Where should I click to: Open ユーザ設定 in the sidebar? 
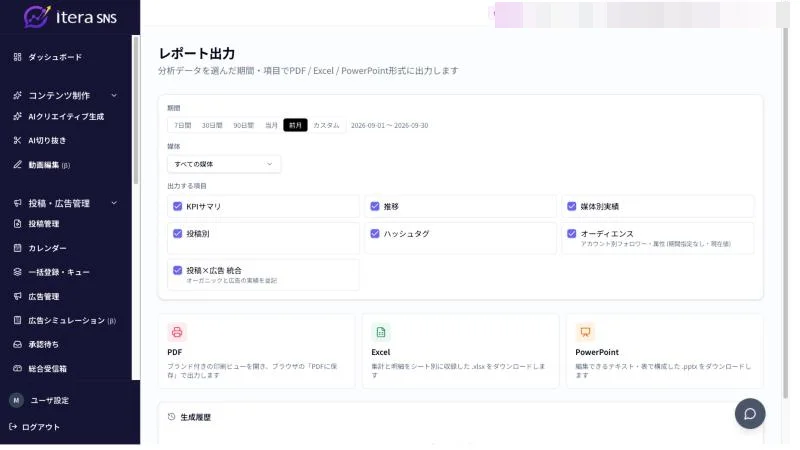tap(49, 401)
